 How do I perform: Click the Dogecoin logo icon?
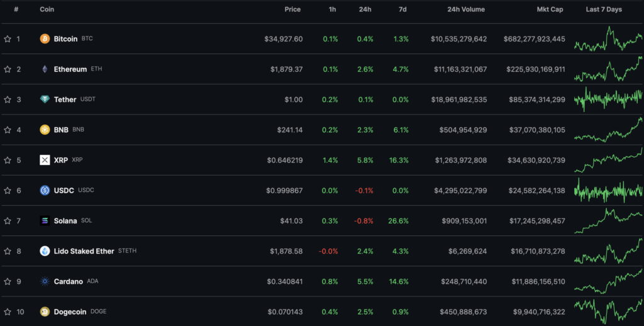click(45, 312)
